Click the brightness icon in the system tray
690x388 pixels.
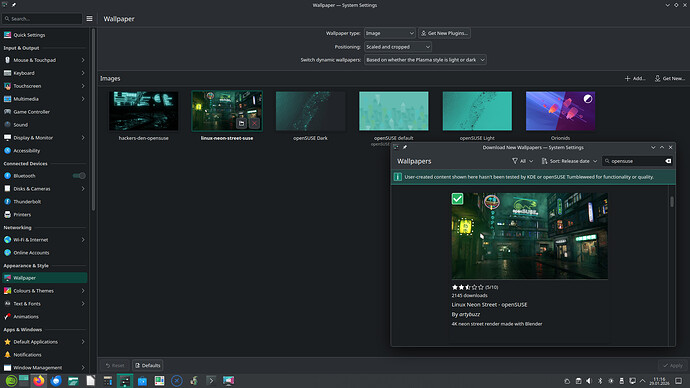coord(611,381)
